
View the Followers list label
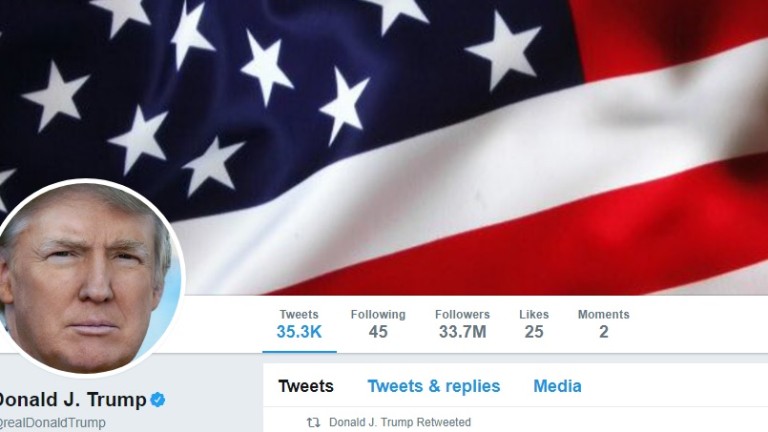(x=462, y=314)
